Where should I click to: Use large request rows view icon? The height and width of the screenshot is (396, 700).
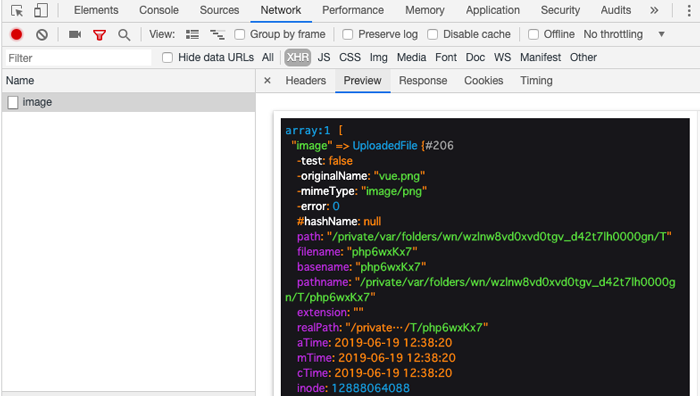point(192,34)
